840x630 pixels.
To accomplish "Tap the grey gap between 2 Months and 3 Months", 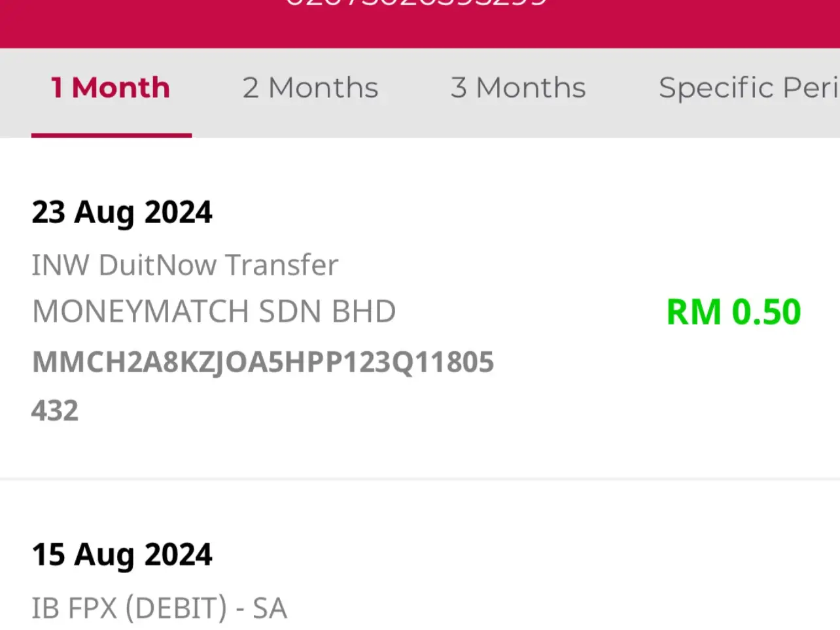I will pyautogui.click(x=415, y=88).
